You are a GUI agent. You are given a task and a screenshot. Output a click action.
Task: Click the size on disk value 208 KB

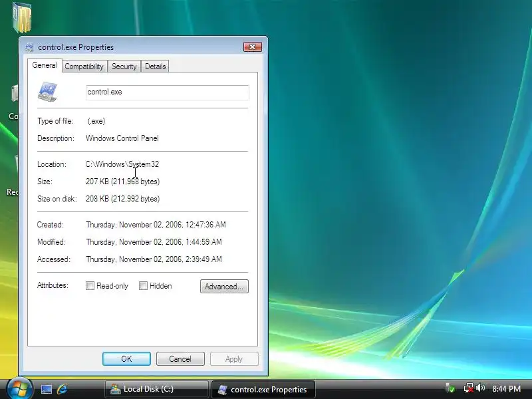123,199
